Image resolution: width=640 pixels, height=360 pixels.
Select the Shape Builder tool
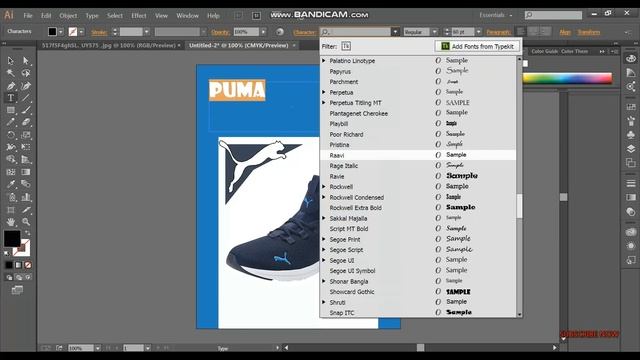tap(11, 160)
